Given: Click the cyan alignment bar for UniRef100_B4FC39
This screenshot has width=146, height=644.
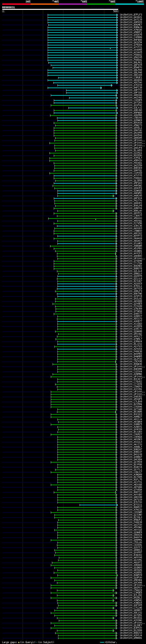Looking at the screenshot, I should point(75,88).
